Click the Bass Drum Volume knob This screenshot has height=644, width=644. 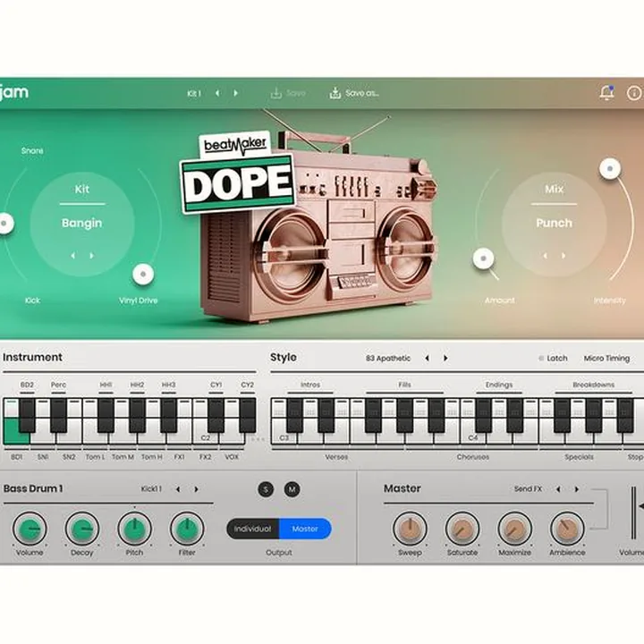click(30, 529)
